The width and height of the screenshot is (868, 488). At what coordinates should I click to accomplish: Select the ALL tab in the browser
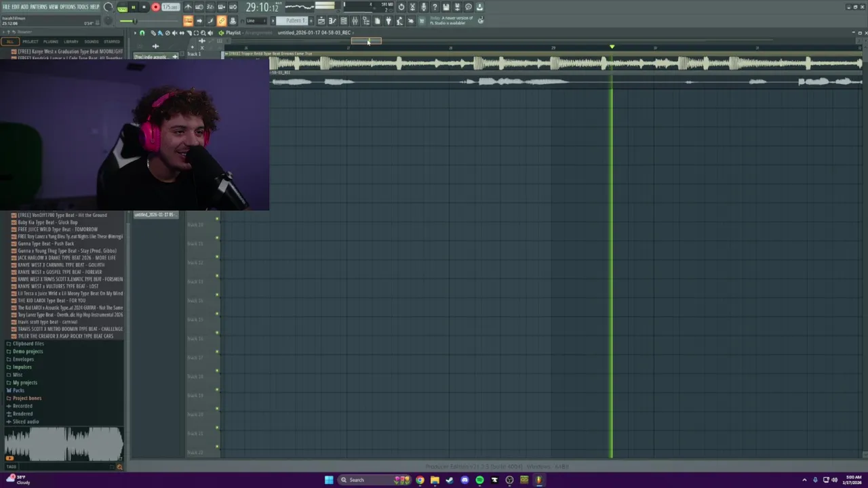pos(9,41)
